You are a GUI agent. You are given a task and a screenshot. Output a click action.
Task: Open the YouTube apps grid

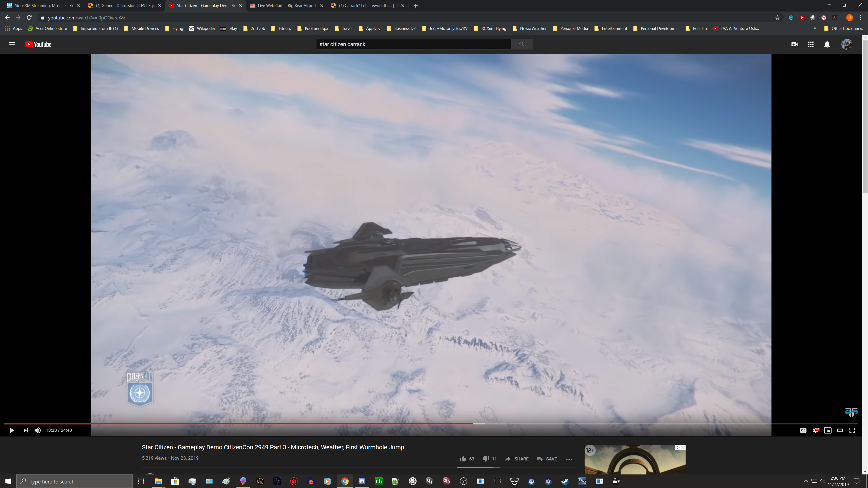811,44
